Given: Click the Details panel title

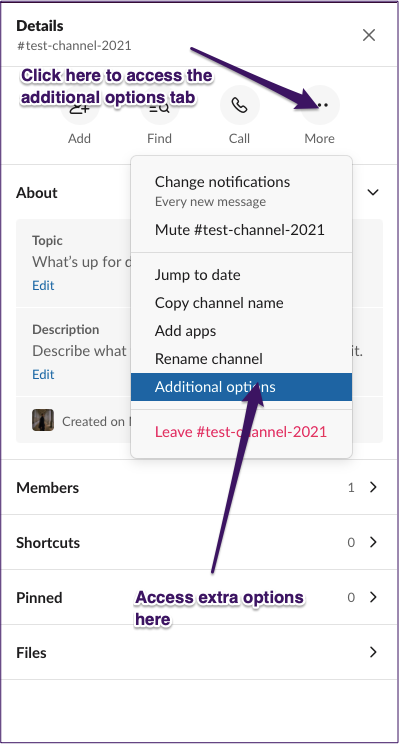Looking at the screenshot, I should [x=40, y=26].
